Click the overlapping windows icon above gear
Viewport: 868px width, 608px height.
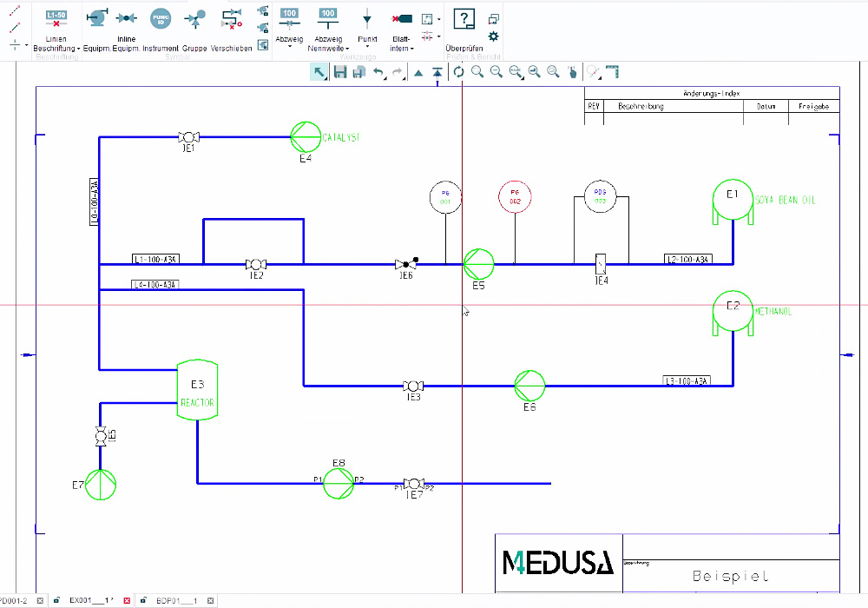(x=493, y=19)
